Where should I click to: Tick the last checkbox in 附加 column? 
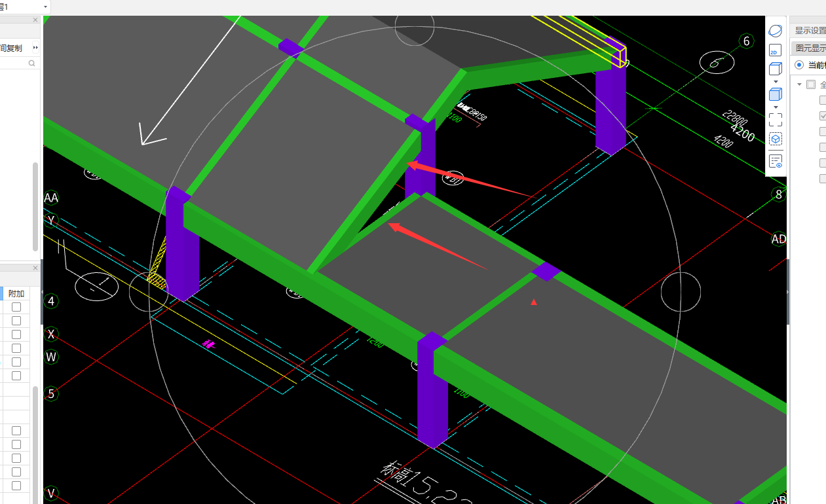point(16,486)
